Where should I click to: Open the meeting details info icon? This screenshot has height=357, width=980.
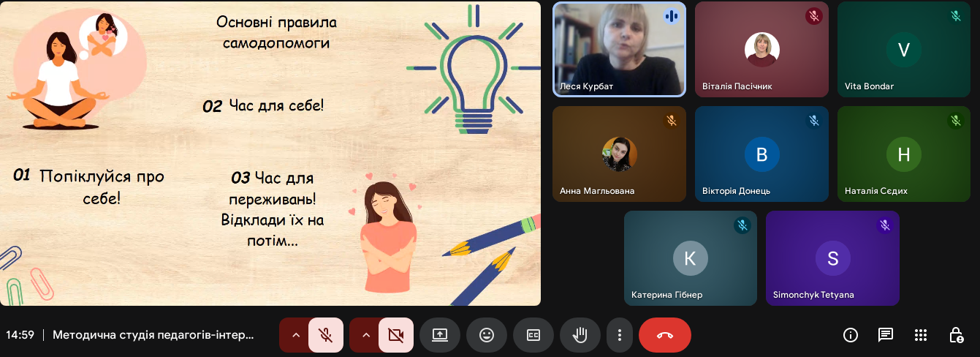pyautogui.click(x=851, y=335)
